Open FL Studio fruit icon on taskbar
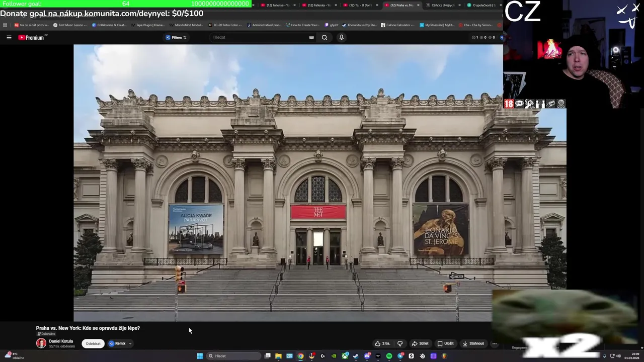The width and height of the screenshot is (644, 362). coord(444,356)
